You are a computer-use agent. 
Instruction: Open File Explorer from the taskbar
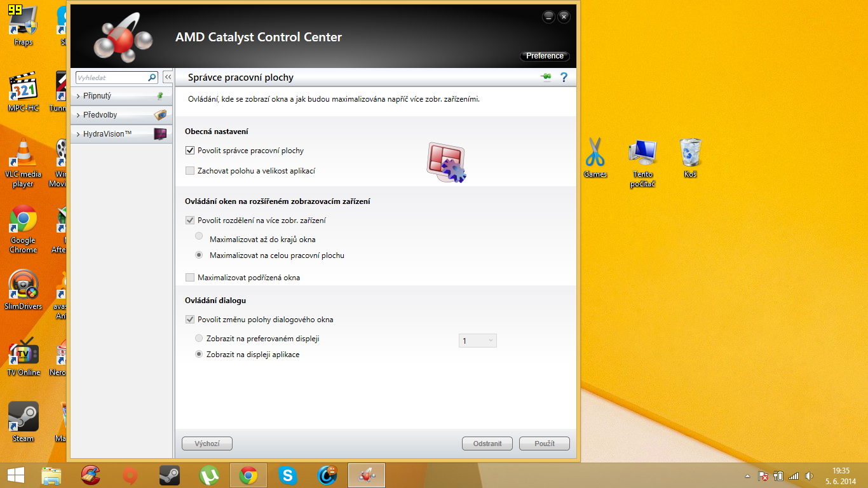[x=51, y=475]
